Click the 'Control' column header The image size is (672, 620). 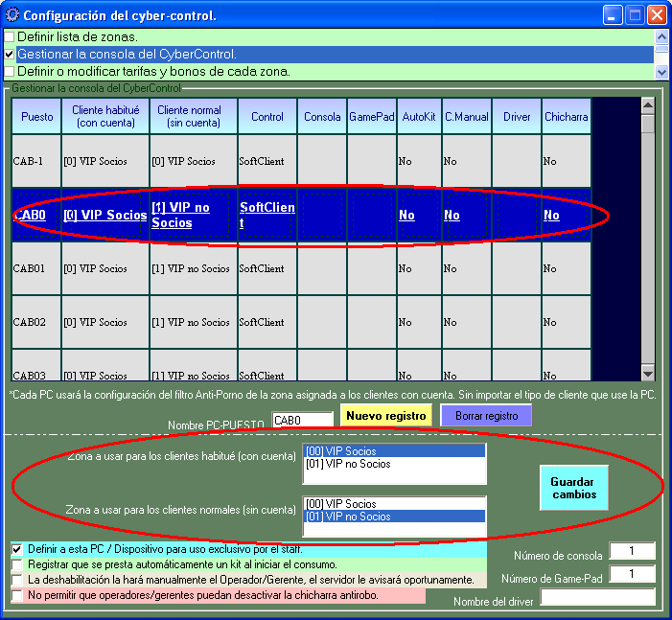[267, 117]
